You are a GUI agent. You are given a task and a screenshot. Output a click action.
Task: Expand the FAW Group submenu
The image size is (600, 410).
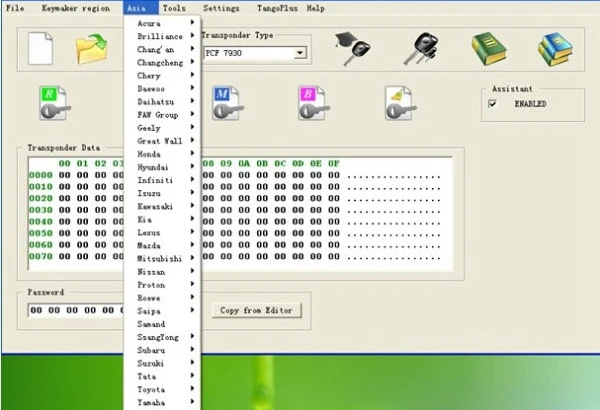click(x=162, y=114)
